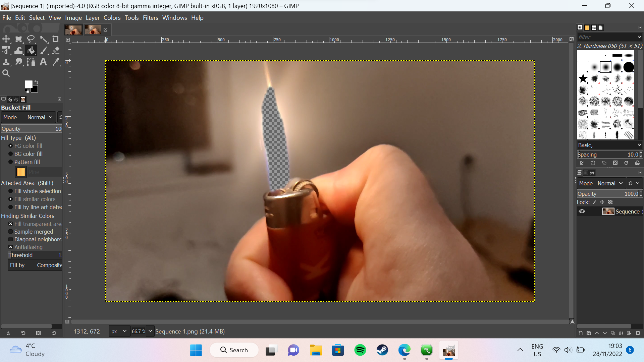Click the Create new brush icon
This screenshot has width=644, height=362.
(593, 163)
